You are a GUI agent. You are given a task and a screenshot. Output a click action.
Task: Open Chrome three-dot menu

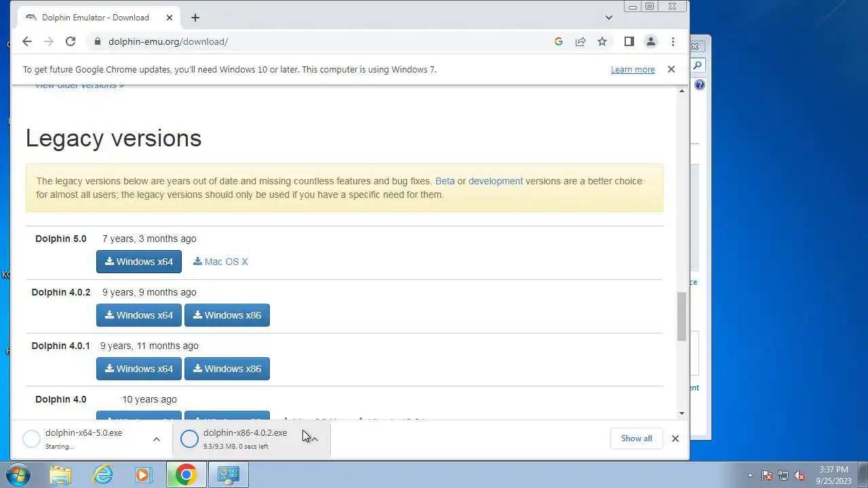(x=673, y=41)
